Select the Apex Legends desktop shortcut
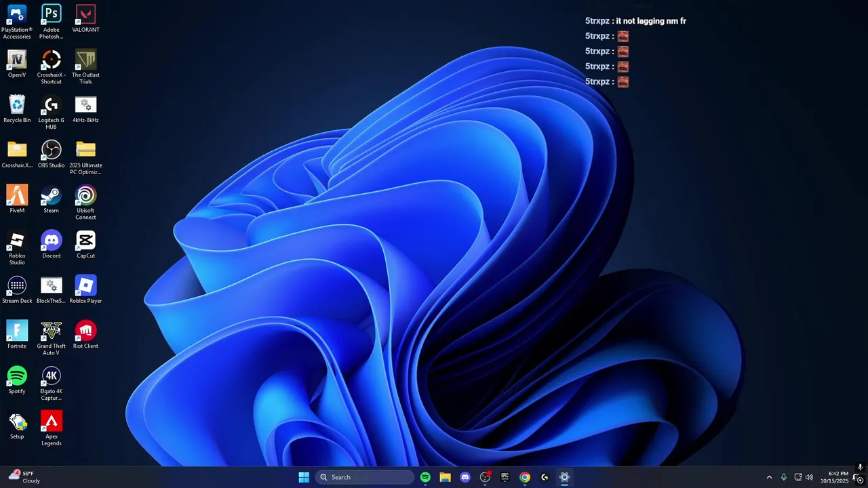The image size is (868, 488). (x=51, y=429)
